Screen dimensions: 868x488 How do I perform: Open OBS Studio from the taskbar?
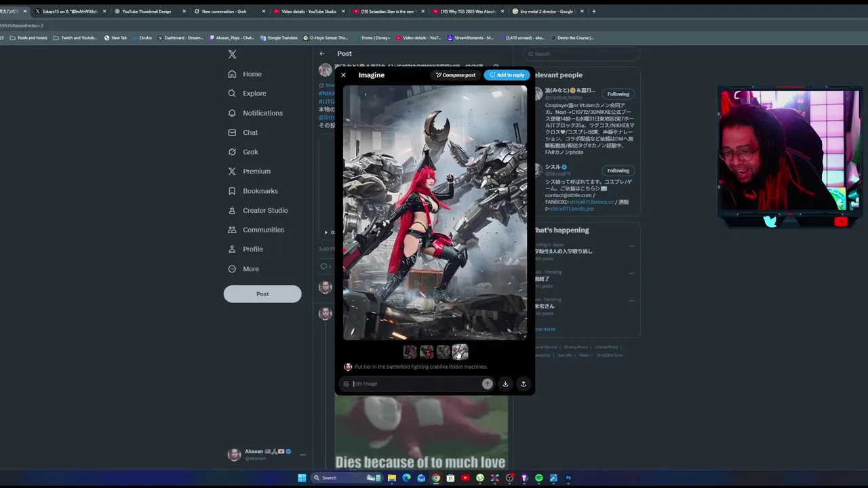[509, 478]
